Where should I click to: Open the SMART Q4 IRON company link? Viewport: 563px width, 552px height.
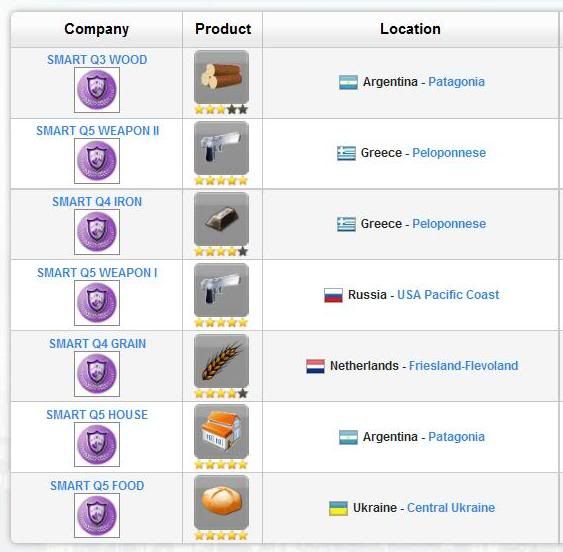(97, 201)
